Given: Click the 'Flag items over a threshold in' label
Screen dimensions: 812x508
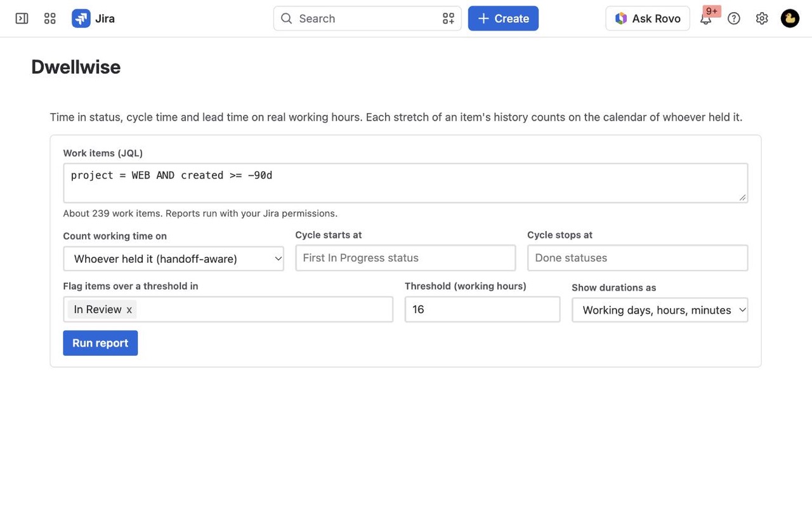Looking at the screenshot, I should point(131,286).
